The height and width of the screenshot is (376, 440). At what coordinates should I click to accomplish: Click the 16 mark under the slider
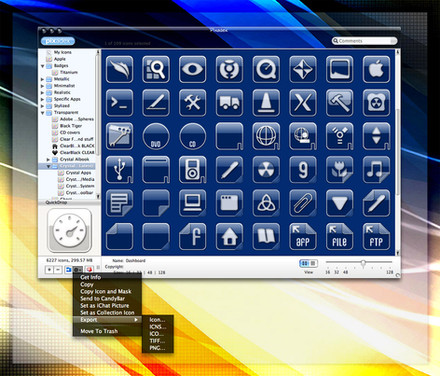click(x=328, y=272)
